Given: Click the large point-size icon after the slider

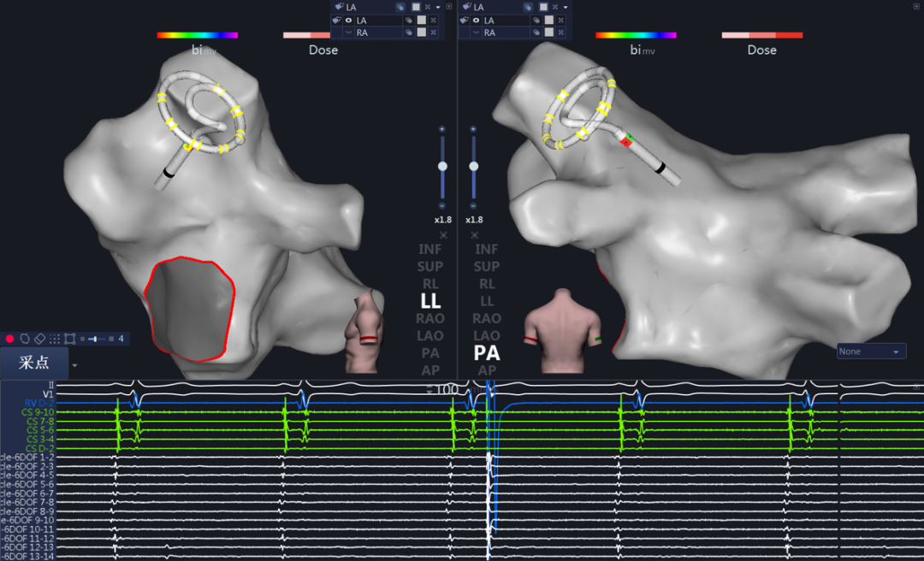Looking at the screenshot, I should [x=111, y=339].
